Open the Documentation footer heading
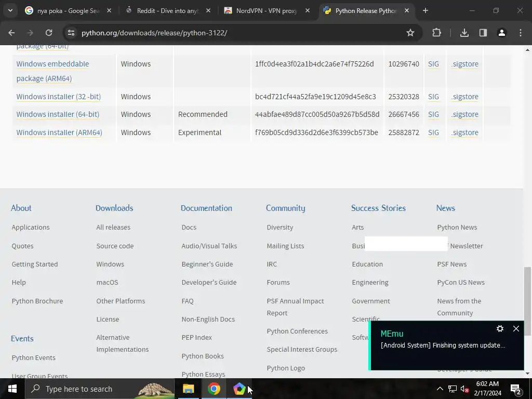 pyautogui.click(x=206, y=208)
